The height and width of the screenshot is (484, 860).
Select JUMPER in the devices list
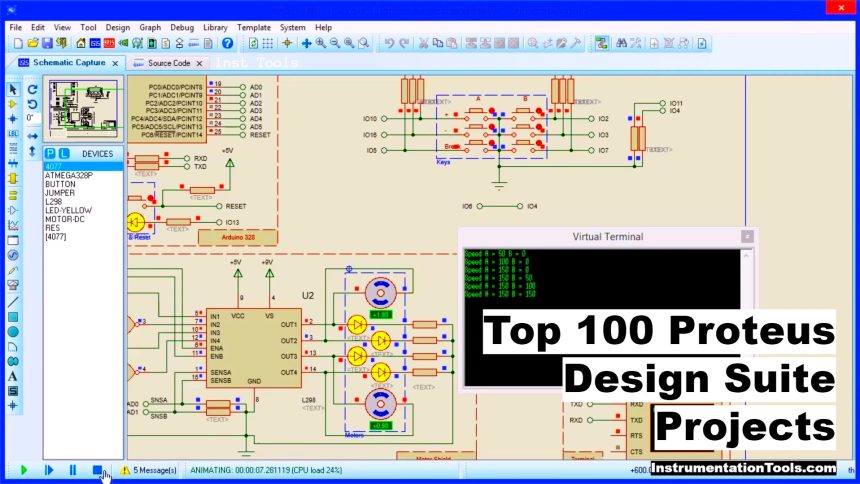click(x=83, y=193)
